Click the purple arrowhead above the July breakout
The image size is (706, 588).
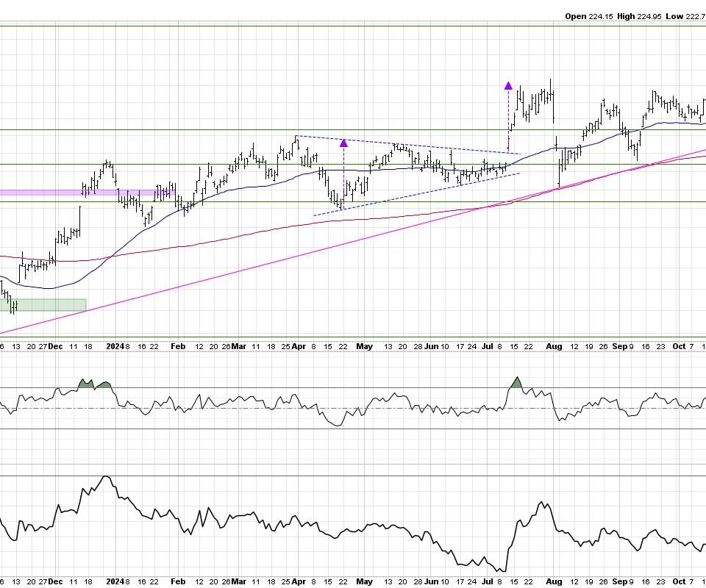pos(508,85)
